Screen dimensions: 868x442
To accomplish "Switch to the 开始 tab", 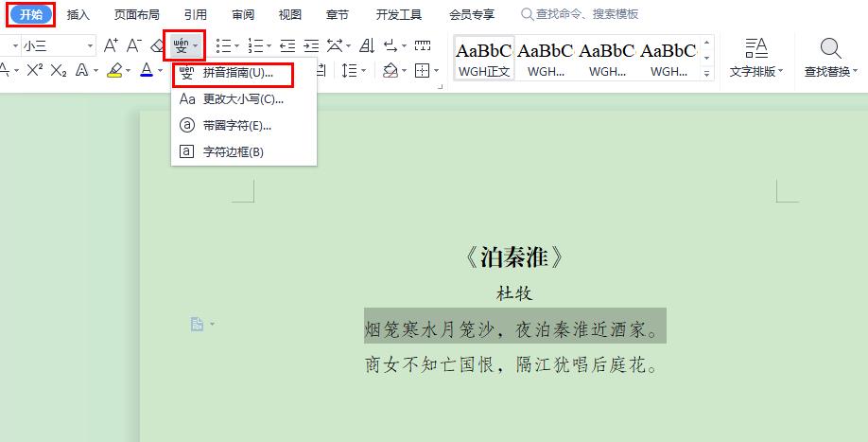I will point(31,14).
